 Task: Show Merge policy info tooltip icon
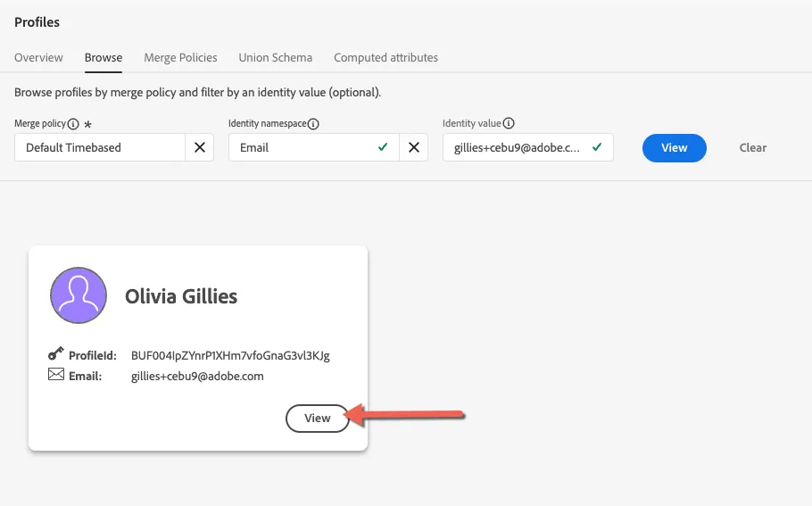(73, 124)
